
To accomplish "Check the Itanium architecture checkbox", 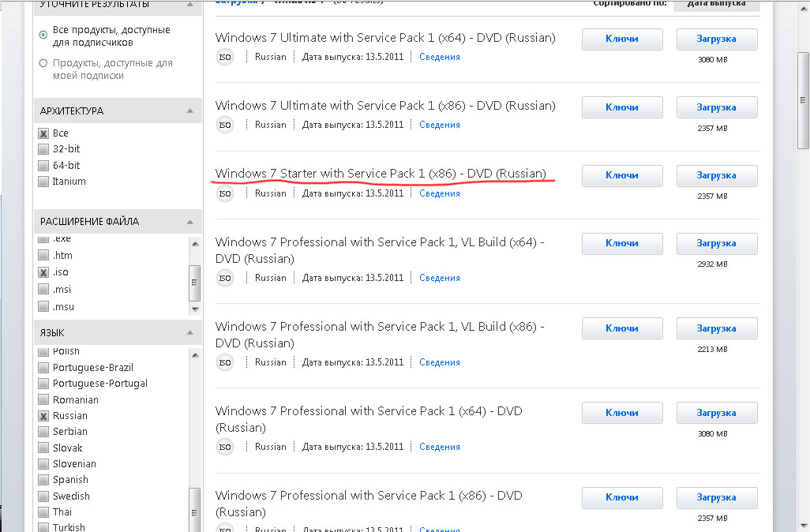I will coord(44,182).
